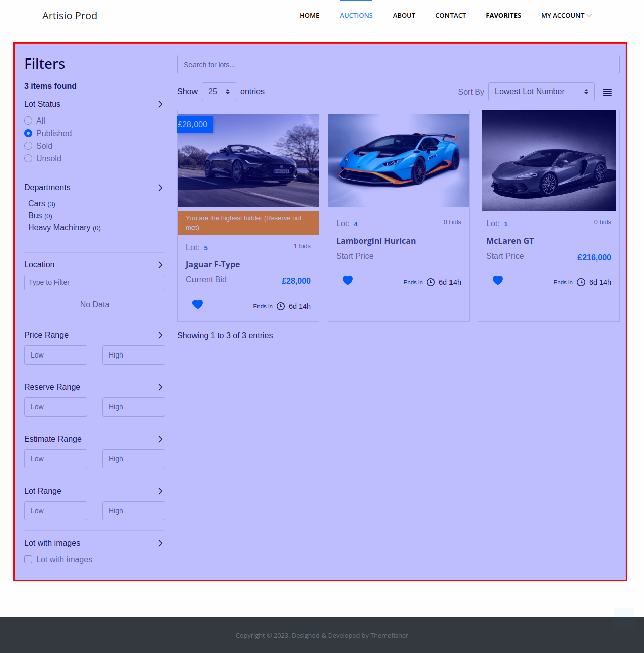Collapse the Lot Range filter section
The width and height of the screenshot is (644, 653).
[x=160, y=491]
